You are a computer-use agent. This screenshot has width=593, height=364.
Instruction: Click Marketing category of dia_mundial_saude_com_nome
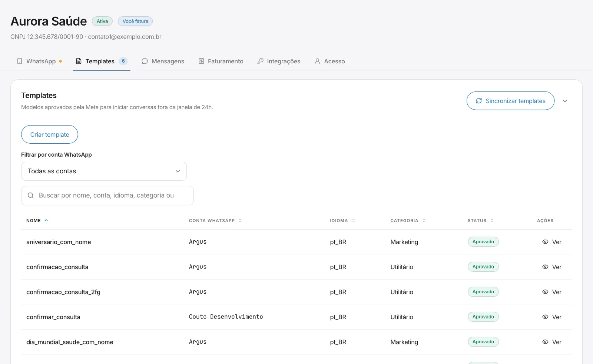coord(404,342)
